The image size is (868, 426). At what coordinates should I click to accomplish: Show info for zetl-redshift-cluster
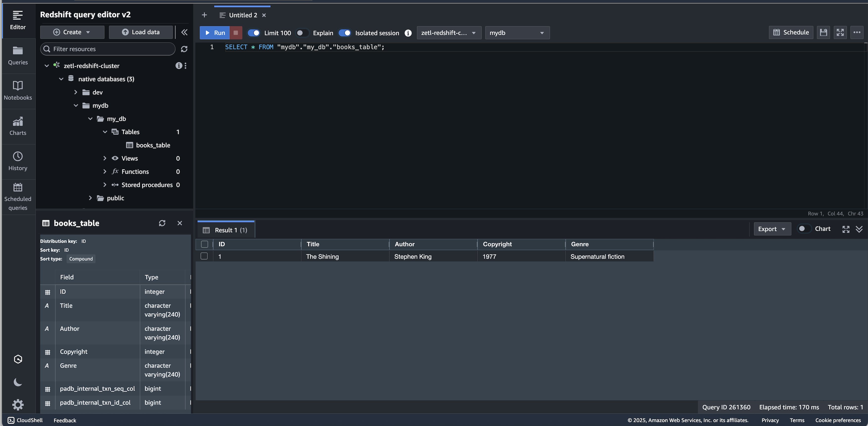179,66
